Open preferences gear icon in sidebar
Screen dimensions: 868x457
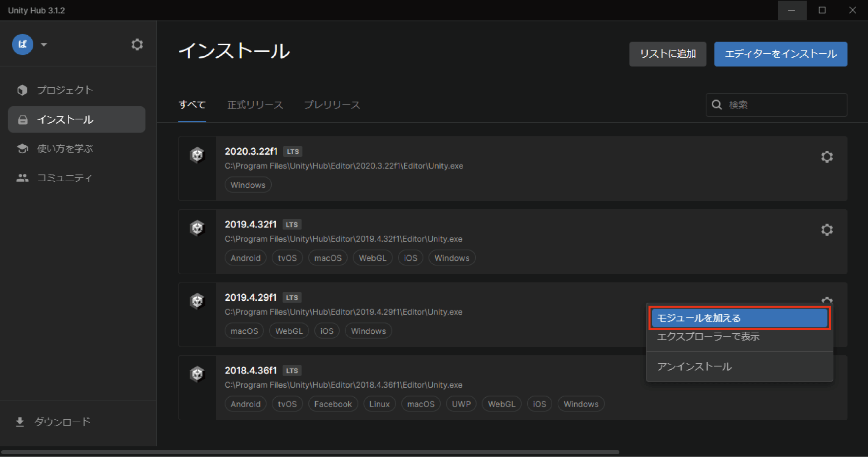tap(137, 44)
